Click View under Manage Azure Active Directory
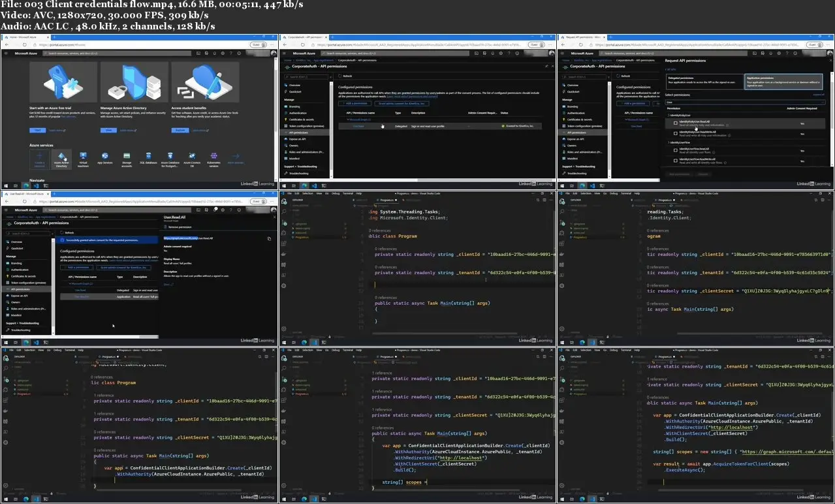The height and width of the screenshot is (504, 835). click(x=107, y=130)
